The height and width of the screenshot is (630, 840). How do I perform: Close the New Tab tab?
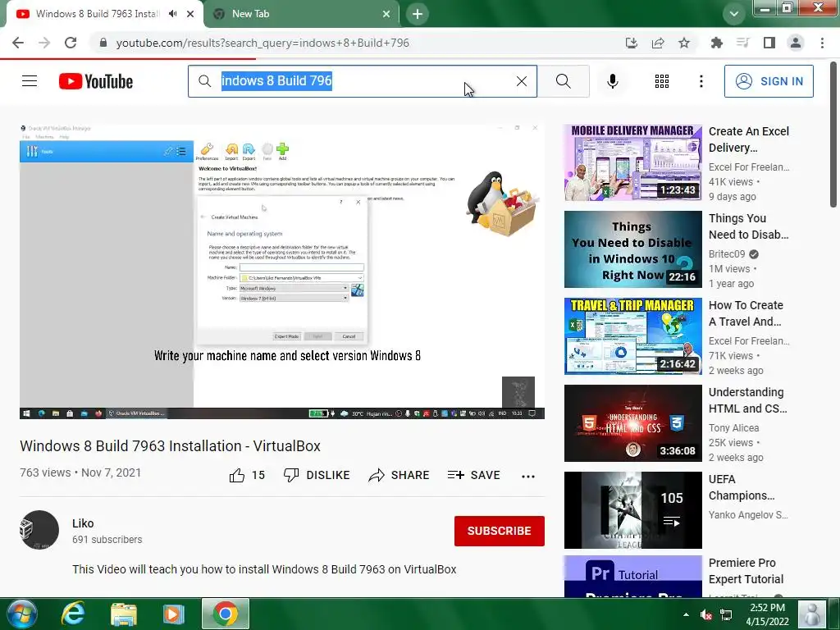coord(386,14)
